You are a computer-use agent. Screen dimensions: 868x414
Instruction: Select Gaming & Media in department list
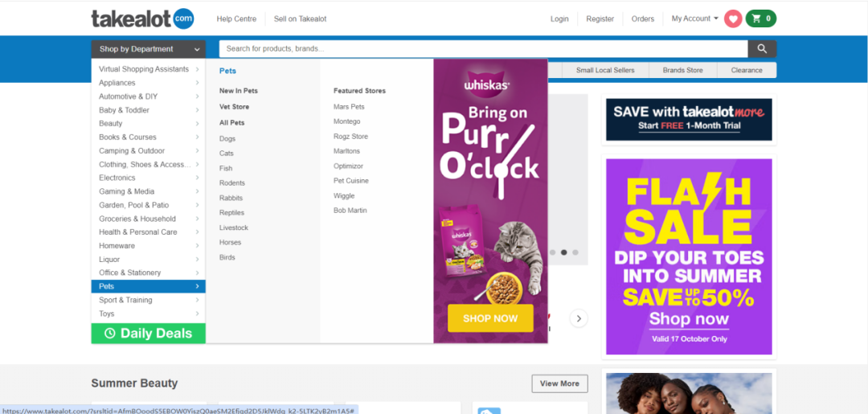pyautogui.click(x=149, y=191)
